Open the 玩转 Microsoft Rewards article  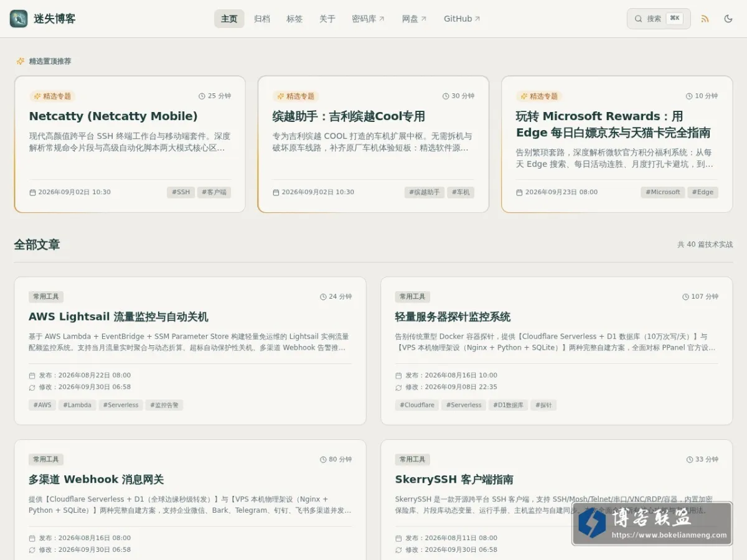click(x=613, y=124)
